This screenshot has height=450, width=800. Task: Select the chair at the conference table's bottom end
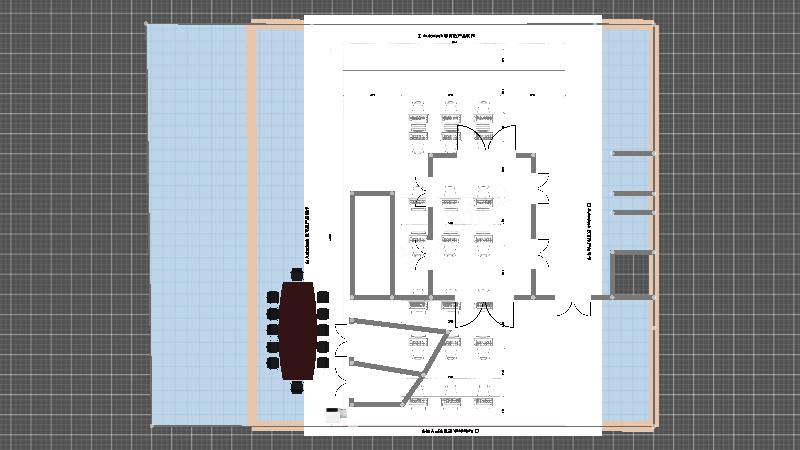[x=297, y=387]
